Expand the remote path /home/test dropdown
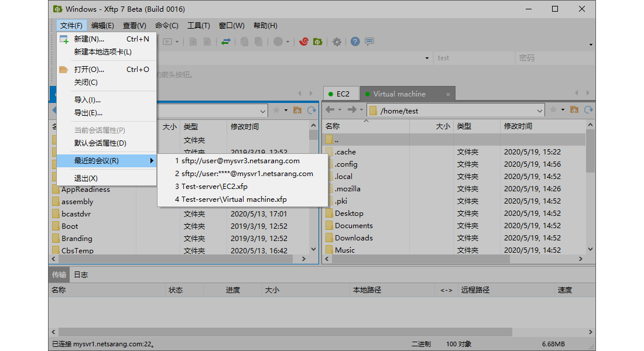The height and width of the screenshot is (351, 644). [x=540, y=111]
